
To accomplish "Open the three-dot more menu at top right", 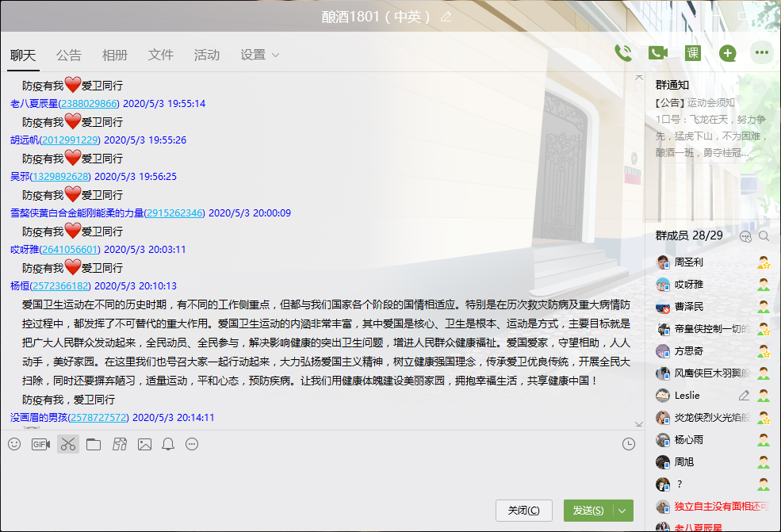I will tap(762, 53).
